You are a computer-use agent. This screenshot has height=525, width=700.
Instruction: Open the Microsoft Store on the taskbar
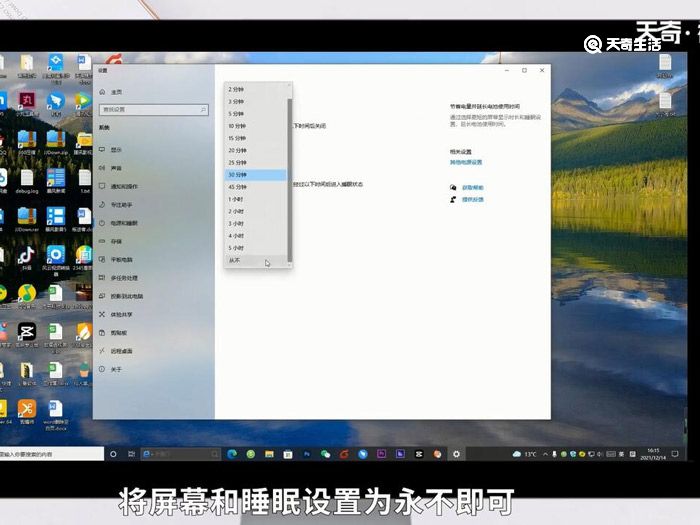[x=288, y=454]
